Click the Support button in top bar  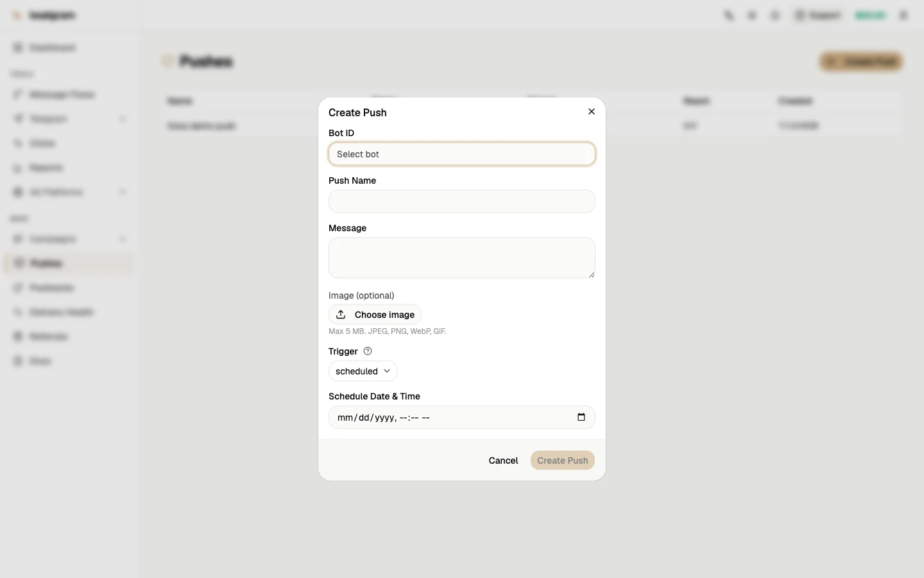coord(817,15)
